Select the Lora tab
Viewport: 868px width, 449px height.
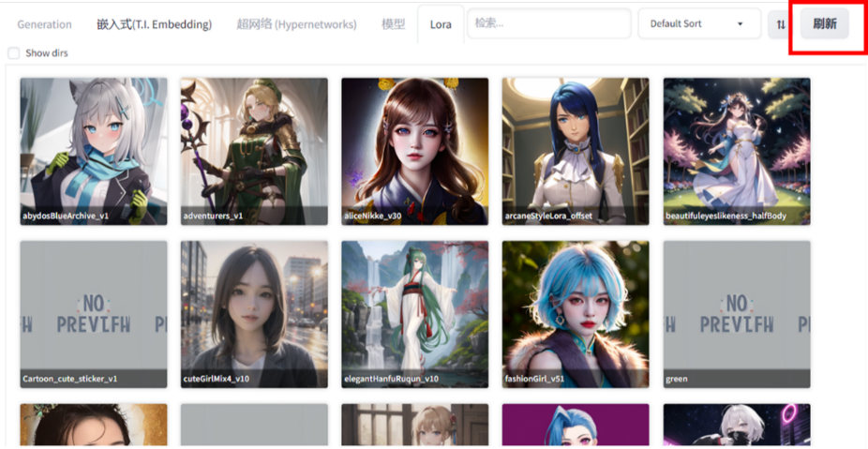(x=441, y=24)
